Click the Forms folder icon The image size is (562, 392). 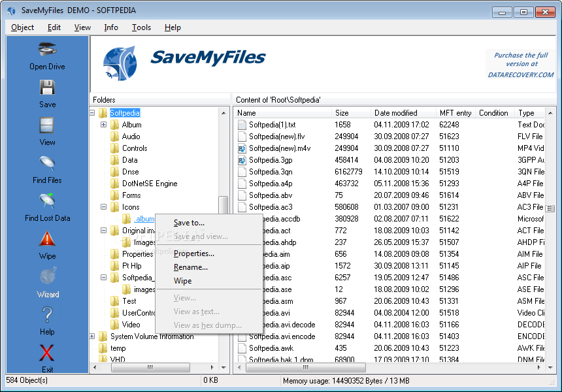pos(115,195)
